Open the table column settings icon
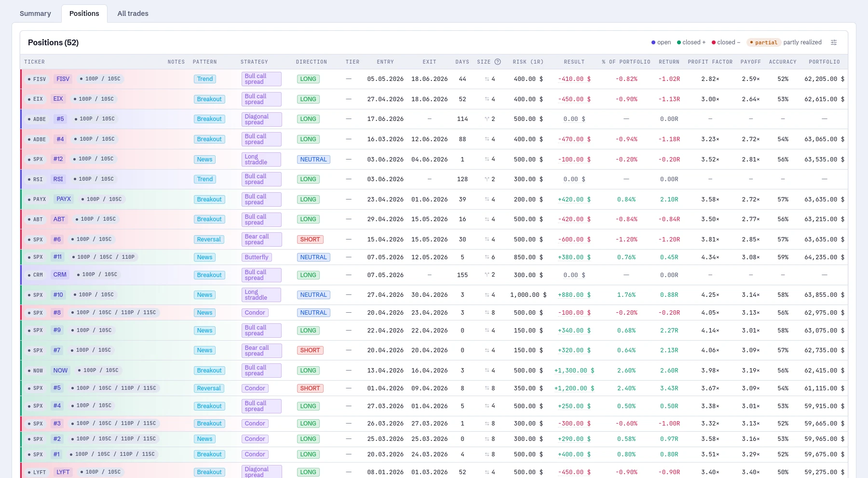Image resolution: width=868 pixels, height=478 pixels. tap(834, 42)
